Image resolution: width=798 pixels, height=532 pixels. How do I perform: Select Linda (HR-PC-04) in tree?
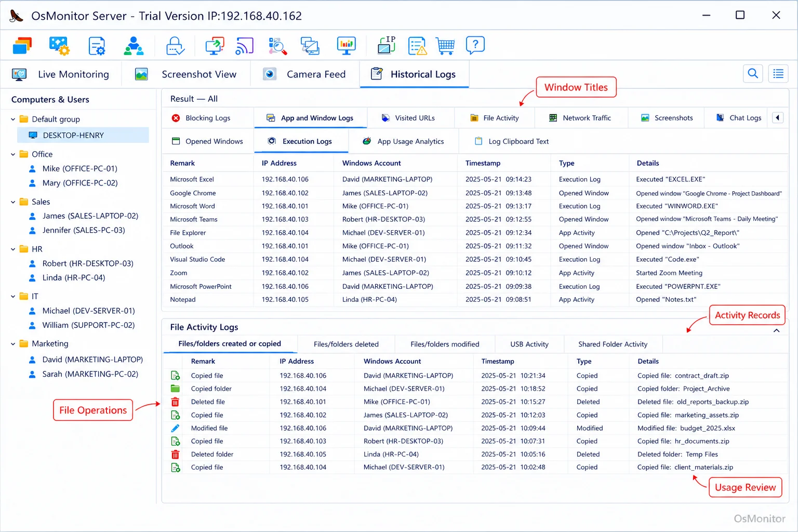[73, 277]
